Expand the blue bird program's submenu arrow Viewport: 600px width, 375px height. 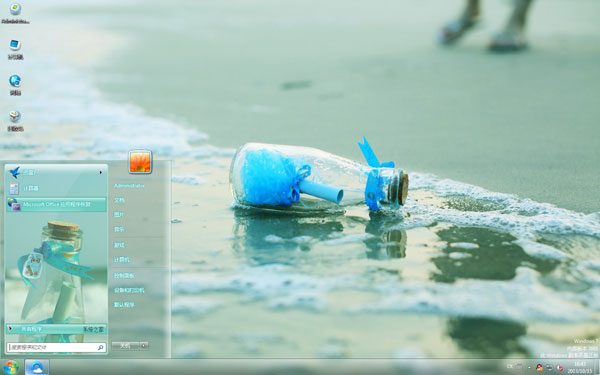click(x=101, y=173)
